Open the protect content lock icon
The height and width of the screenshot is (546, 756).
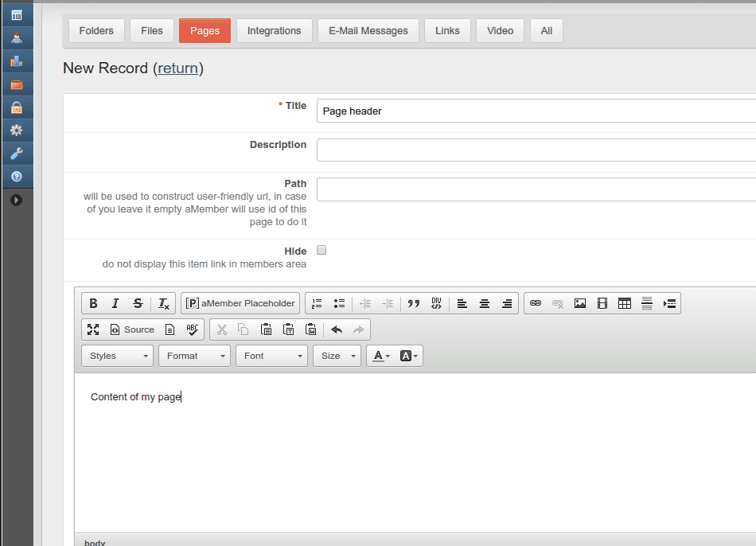(x=17, y=107)
